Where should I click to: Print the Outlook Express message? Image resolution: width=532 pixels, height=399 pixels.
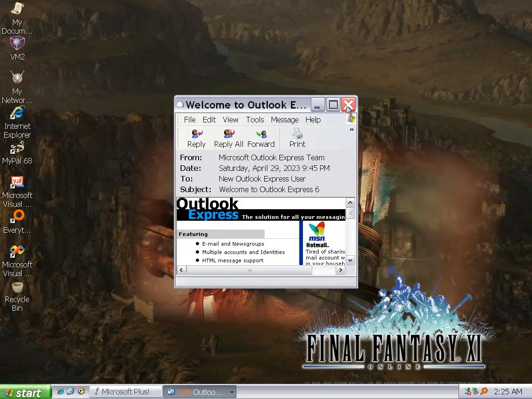(297, 139)
